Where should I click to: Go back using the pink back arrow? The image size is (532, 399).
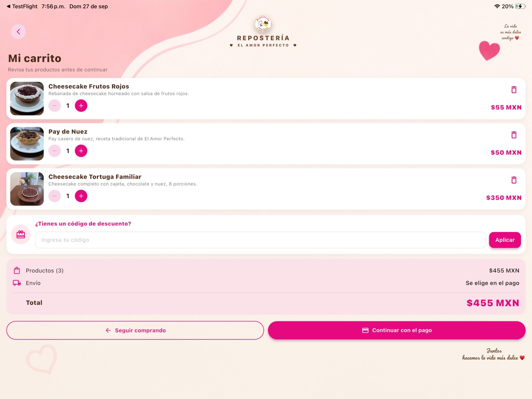coord(18,32)
